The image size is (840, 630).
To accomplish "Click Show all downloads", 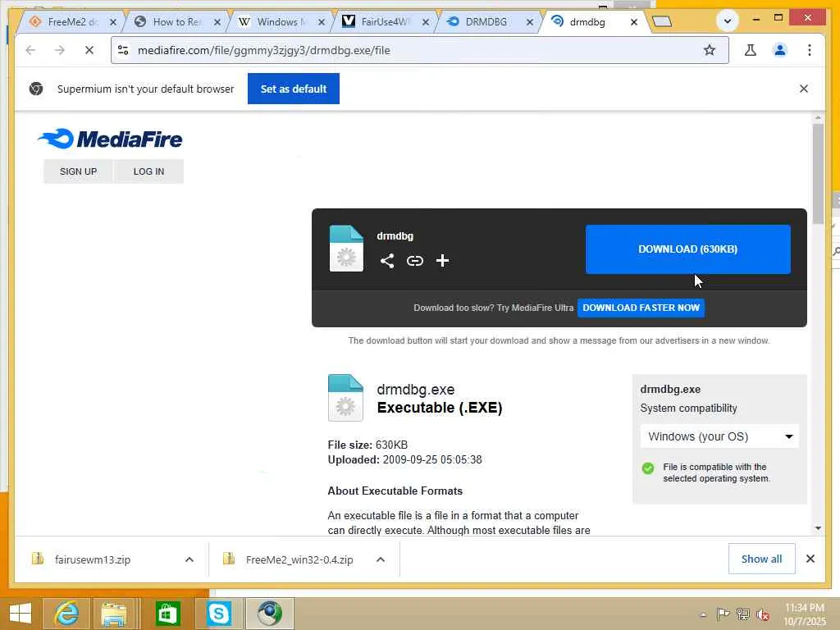I will coord(761,559).
